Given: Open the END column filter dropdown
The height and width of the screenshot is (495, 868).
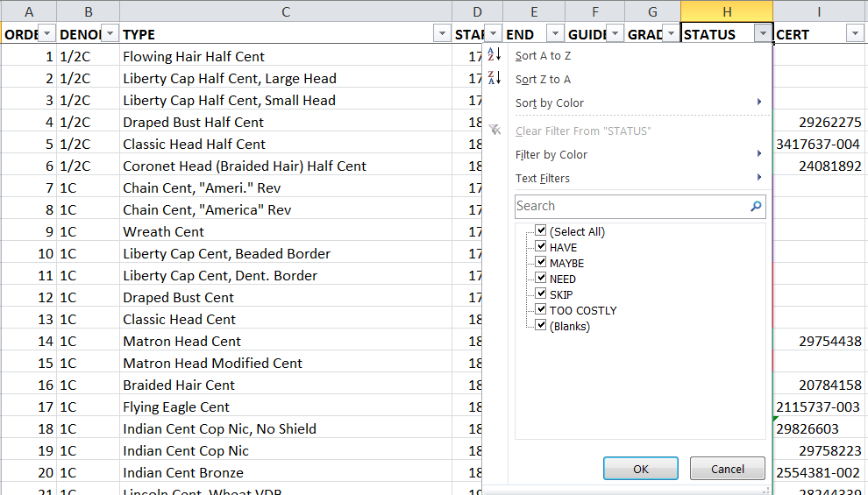Looking at the screenshot, I should pyautogui.click(x=555, y=34).
